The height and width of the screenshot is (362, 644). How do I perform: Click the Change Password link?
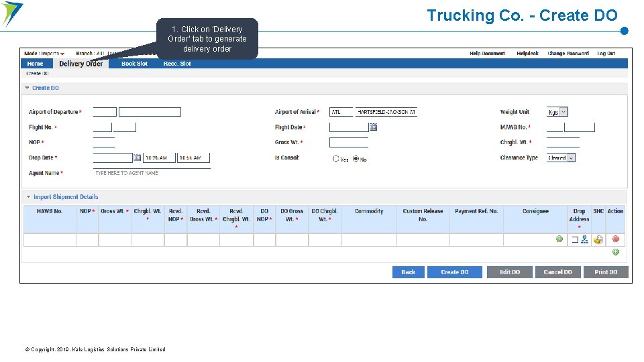(x=568, y=54)
